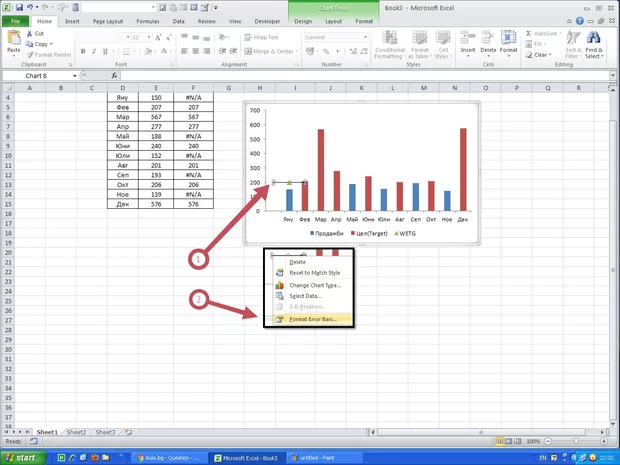Switch to Sheet2 tab
Image resolution: width=620 pixels, height=465 pixels.
point(76,432)
